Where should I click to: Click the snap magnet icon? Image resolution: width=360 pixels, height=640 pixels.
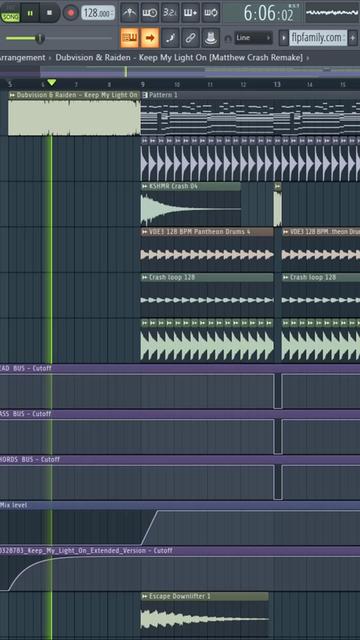[228, 38]
